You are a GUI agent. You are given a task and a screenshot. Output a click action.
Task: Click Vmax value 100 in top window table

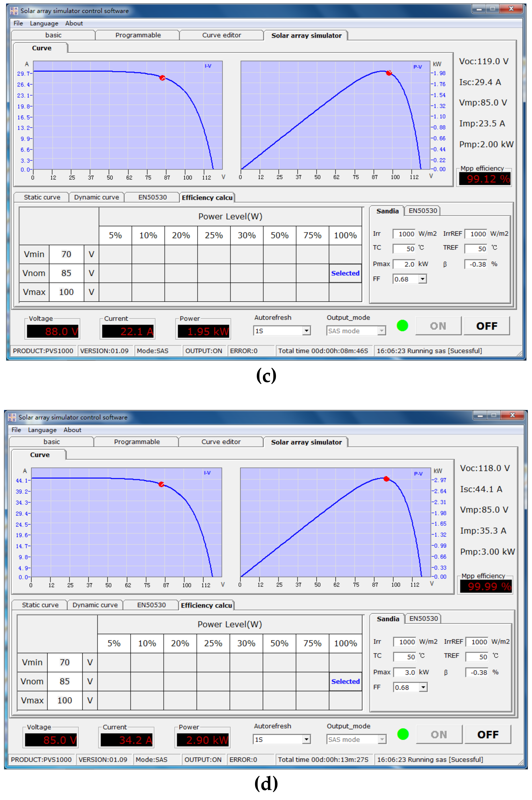click(x=67, y=292)
